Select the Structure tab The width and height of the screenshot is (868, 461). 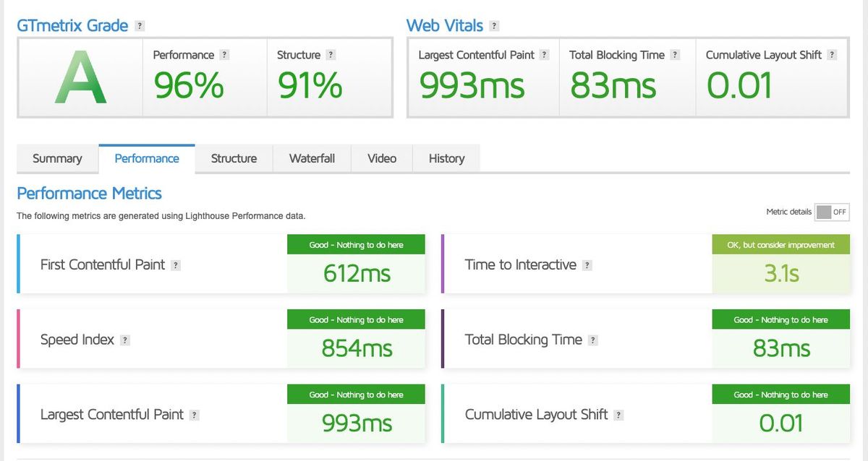234,159
